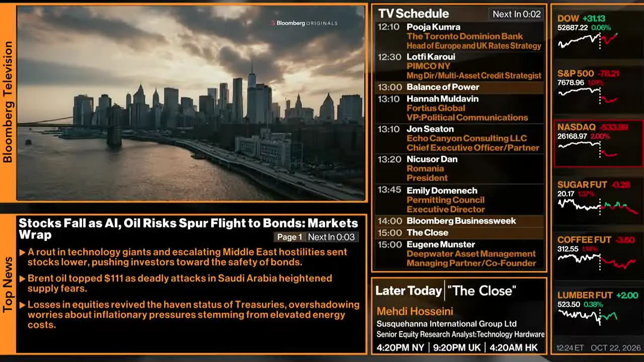Select the 14:00 Bloomberg Businessweek row
The height and width of the screenshot is (362, 644).
point(460,221)
